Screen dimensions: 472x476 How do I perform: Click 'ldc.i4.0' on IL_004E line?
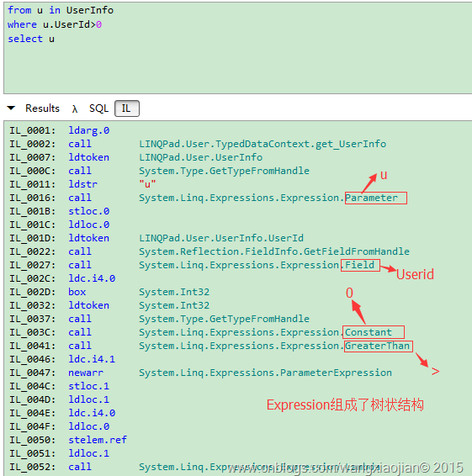tap(92, 413)
